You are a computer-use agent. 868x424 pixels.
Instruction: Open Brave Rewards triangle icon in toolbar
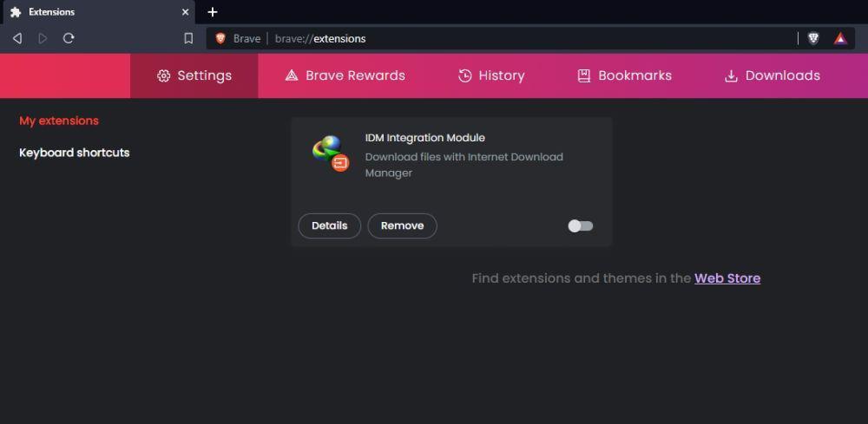840,38
